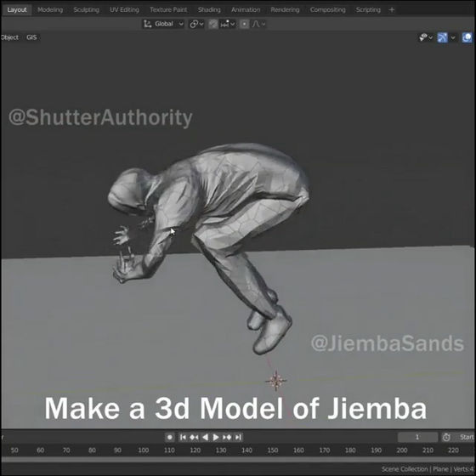Open the Compositing workspace tab
Screen dimensions: 476x476
(x=327, y=9)
